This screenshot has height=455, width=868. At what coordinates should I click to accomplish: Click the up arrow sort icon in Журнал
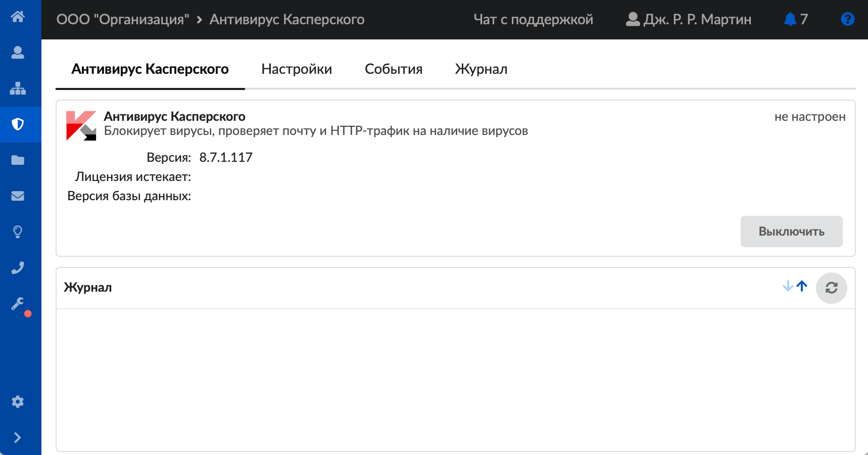coord(802,286)
